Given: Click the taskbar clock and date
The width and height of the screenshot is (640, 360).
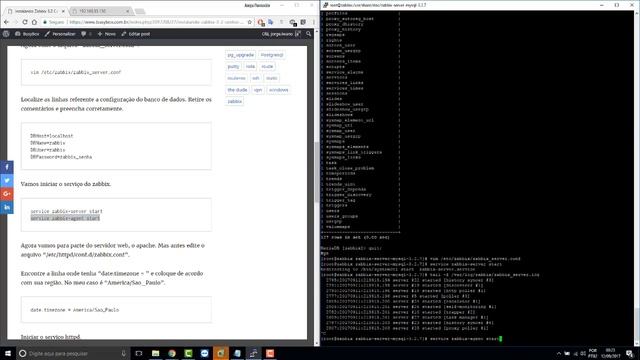Looking at the screenshot, I should 611,353.
